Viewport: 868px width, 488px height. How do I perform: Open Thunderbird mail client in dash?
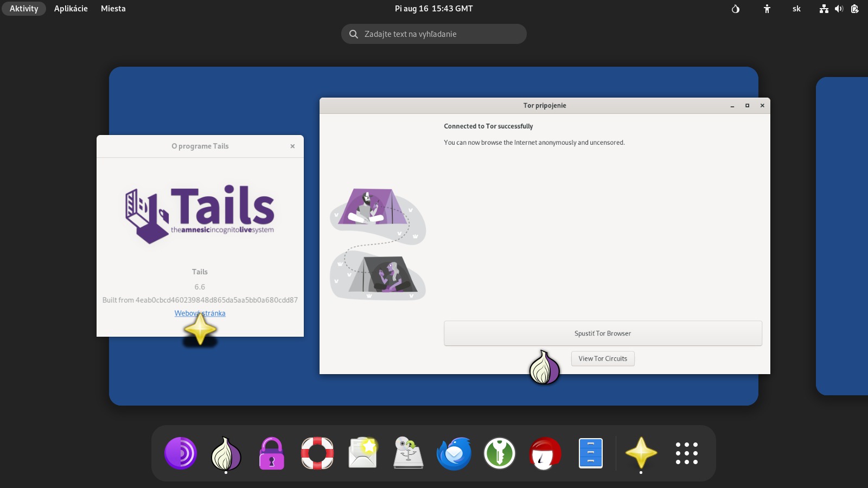[x=454, y=453]
